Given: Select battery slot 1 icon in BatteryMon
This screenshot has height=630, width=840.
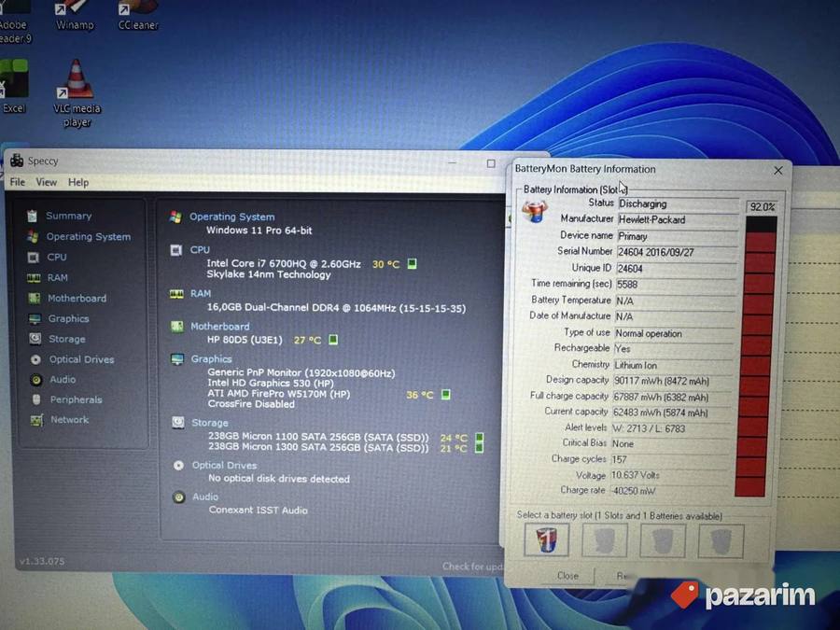Looking at the screenshot, I should 546,540.
